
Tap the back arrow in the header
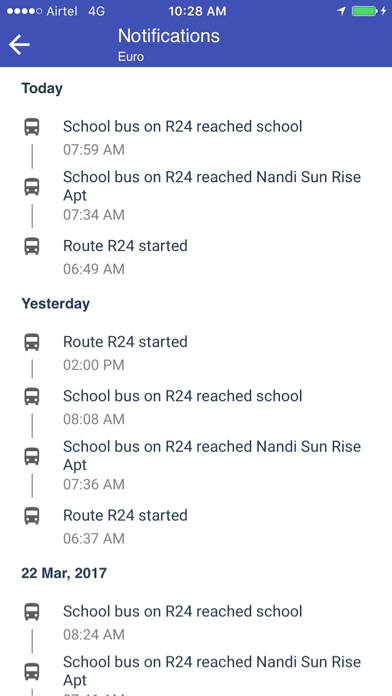point(19,45)
